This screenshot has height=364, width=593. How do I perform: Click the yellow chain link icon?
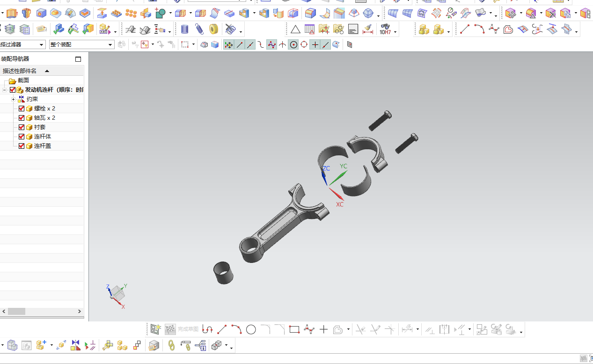click(x=171, y=346)
